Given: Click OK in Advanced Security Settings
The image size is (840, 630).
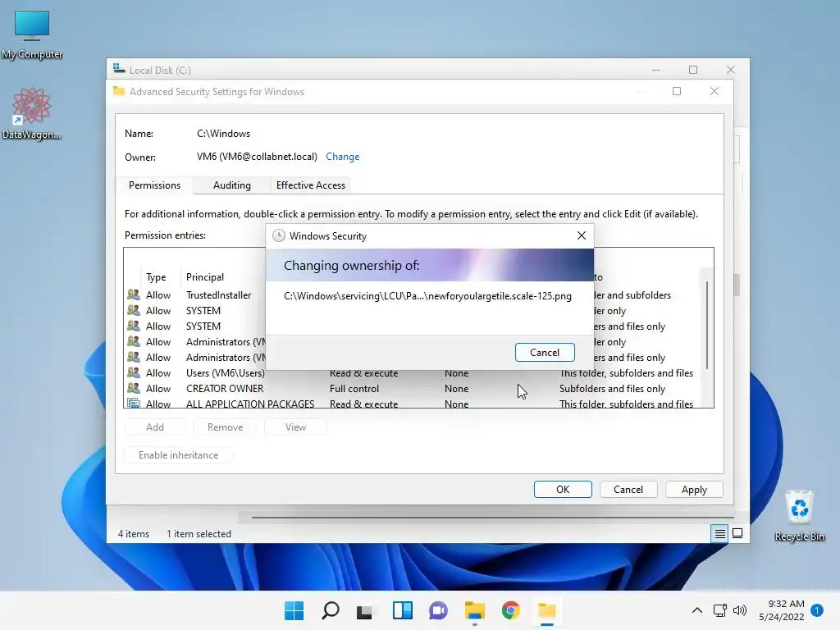Looking at the screenshot, I should click(563, 490).
